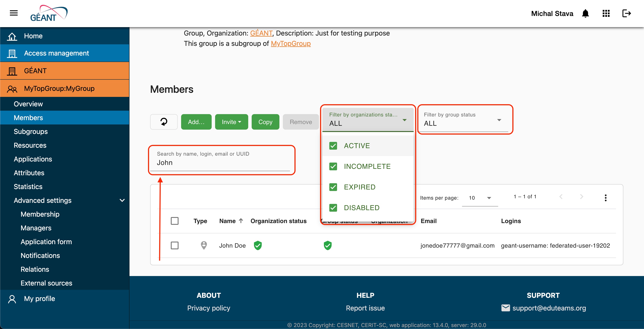Go to next page of members
644x329 pixels.
tap(581, 197)
